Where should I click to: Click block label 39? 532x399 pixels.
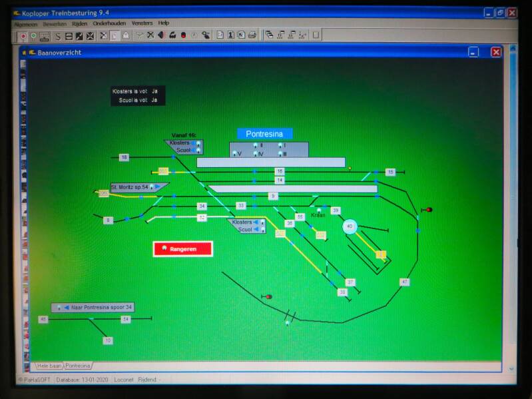point(336,210)
